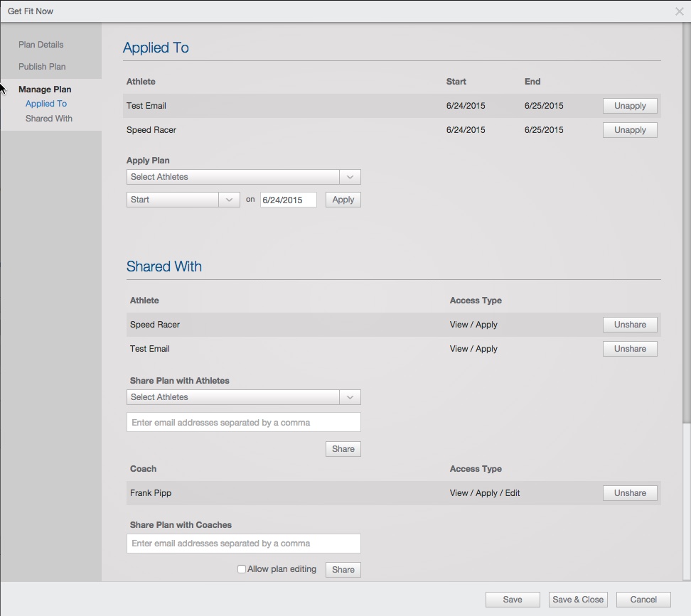691x616 pixels.
Task: Jump to Applied To subsection
Action: coord(46,104)
